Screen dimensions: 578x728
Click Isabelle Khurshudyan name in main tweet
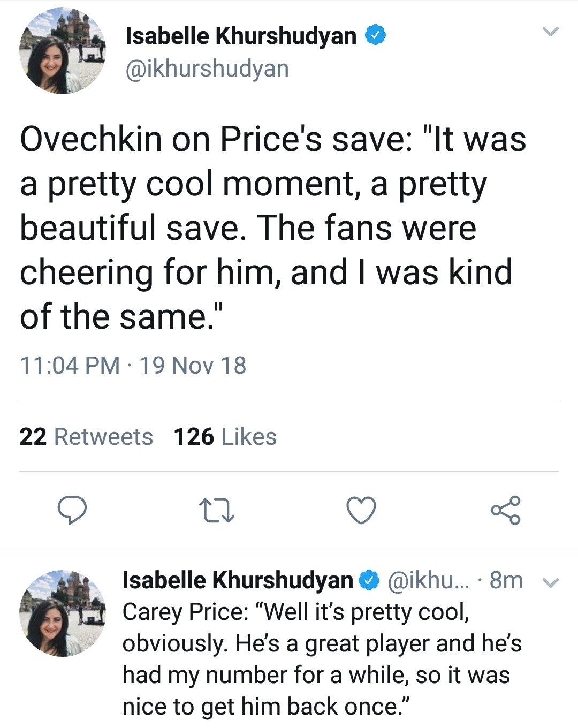241,35
